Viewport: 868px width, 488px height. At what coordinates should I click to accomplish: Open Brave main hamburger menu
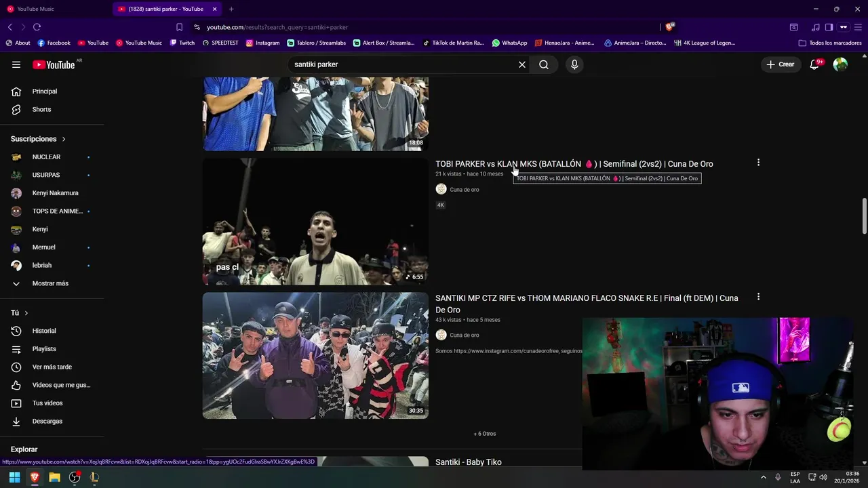pyautogui.click(x=859, y=27)
